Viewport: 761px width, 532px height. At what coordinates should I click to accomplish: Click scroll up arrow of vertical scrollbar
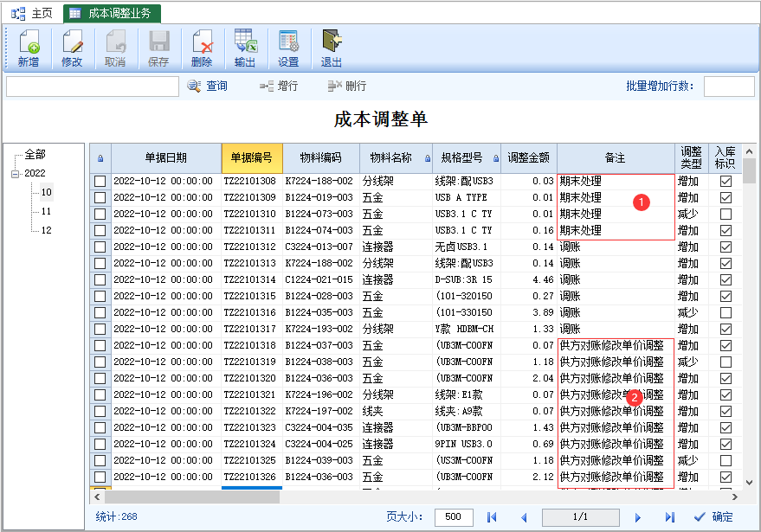click(x=750, y=151)
